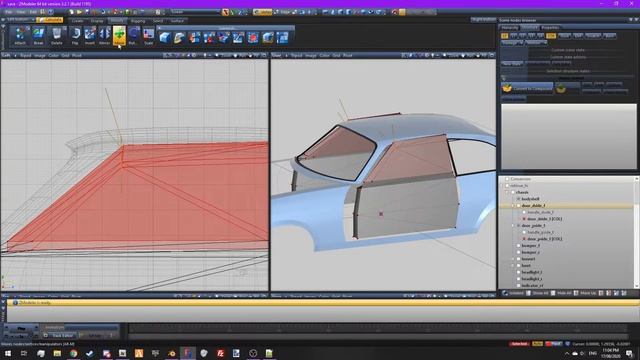Open the Properties tab in Scene nodes browser
The width and height of the screenshot is (640, 360).
[550, 28]
